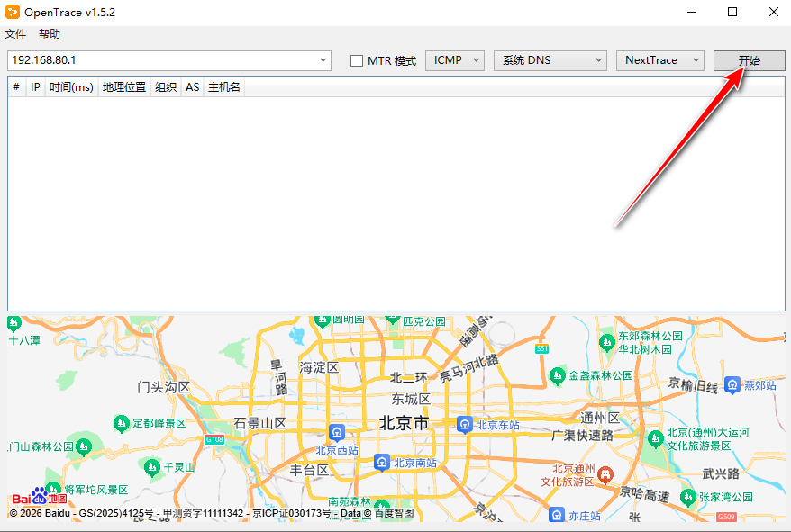Click the 北京南站 railway station marker

(382, 463)
